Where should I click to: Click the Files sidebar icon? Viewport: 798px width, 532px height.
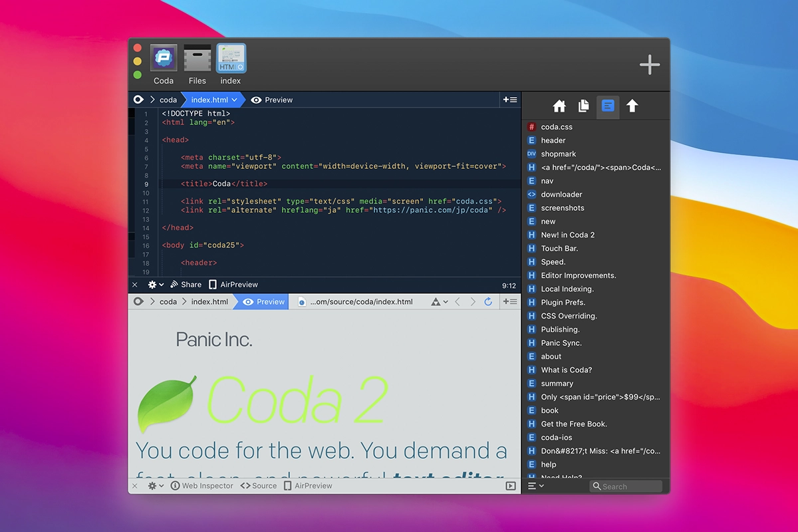click(x=583, y=106)
